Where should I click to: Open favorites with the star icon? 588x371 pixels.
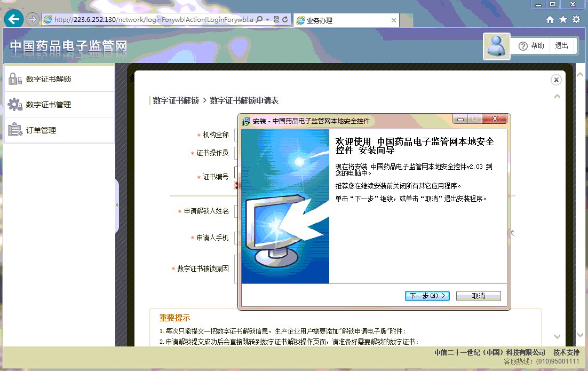[x=563, y=20]
